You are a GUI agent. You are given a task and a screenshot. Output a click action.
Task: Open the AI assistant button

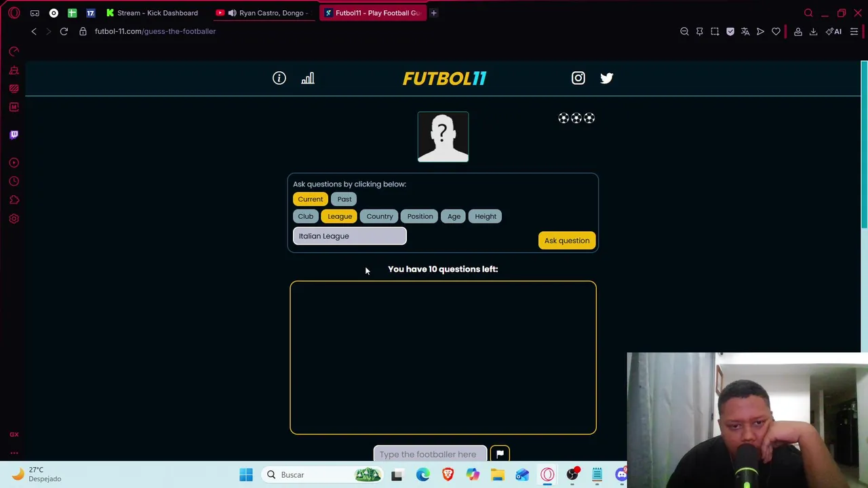(x=834, y=31)
